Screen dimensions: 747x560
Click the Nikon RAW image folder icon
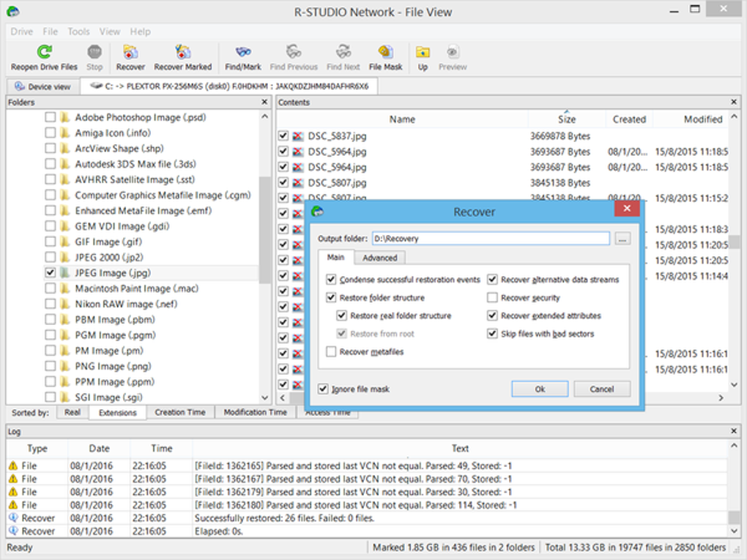coord(64,304)
